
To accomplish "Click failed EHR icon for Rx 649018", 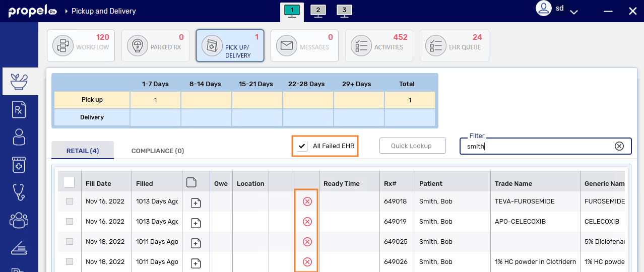I will pyautogui.click(x=307, y=201).
